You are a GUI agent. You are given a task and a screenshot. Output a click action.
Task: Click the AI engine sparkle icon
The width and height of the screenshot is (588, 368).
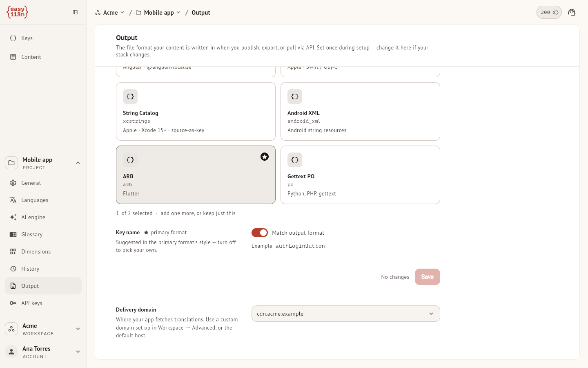click(x=13, y=217)
